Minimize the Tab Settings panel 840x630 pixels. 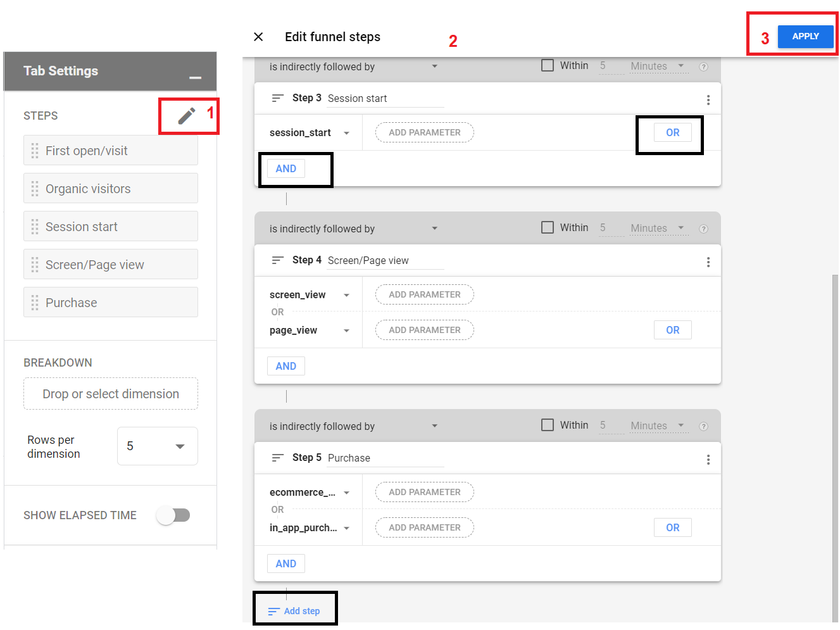195,77
